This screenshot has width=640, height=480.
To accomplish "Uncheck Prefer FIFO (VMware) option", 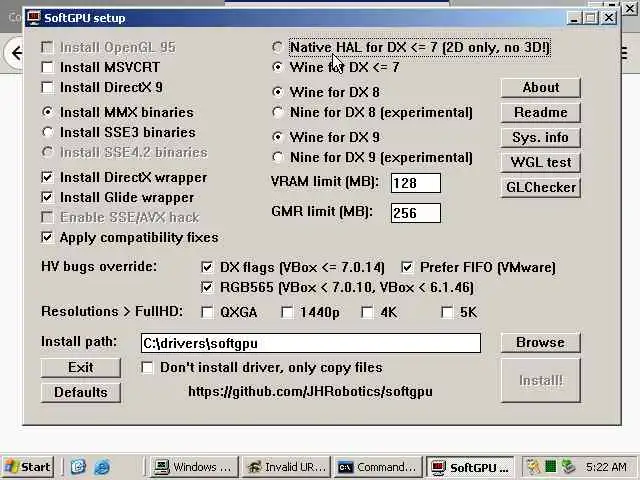I will 407,267.
